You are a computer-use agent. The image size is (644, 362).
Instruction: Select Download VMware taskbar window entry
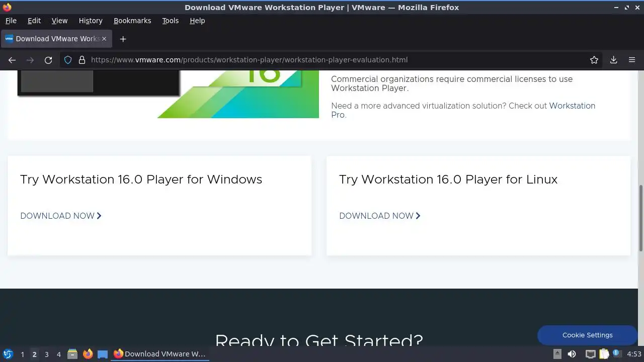click(159, 354)
